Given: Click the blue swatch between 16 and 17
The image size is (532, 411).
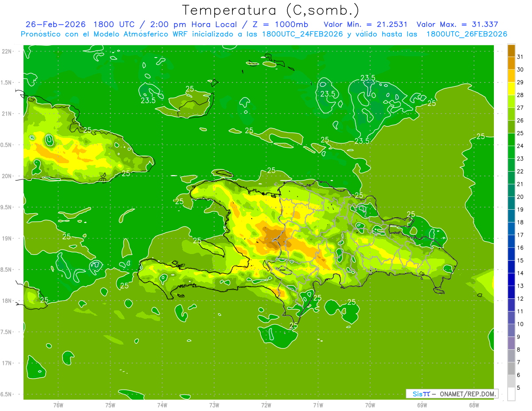Looking at the screenshot, I should 511,242.
